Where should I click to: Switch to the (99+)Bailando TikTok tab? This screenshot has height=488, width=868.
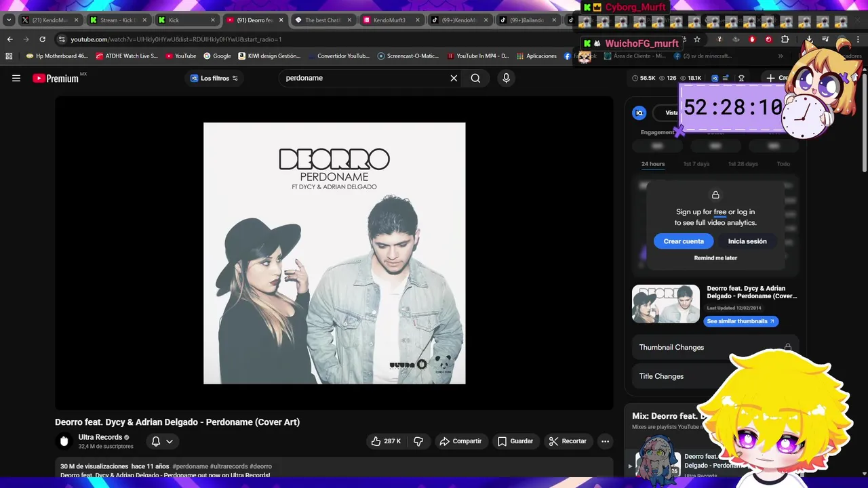point(528,20)
